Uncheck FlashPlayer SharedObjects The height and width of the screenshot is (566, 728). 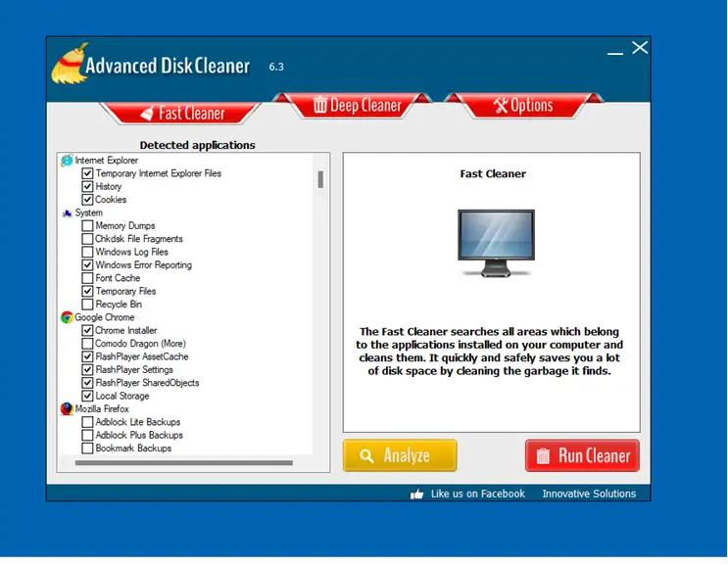coord(87,383)
